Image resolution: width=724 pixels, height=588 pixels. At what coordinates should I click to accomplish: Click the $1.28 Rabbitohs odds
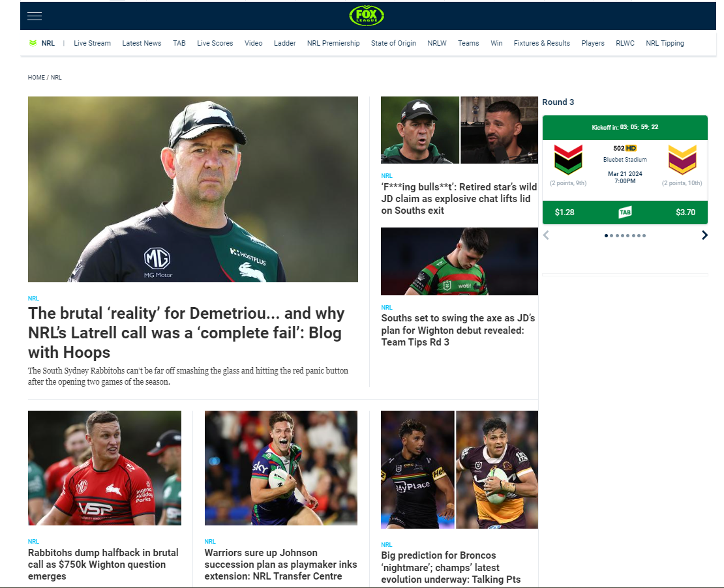coord(564,213)
